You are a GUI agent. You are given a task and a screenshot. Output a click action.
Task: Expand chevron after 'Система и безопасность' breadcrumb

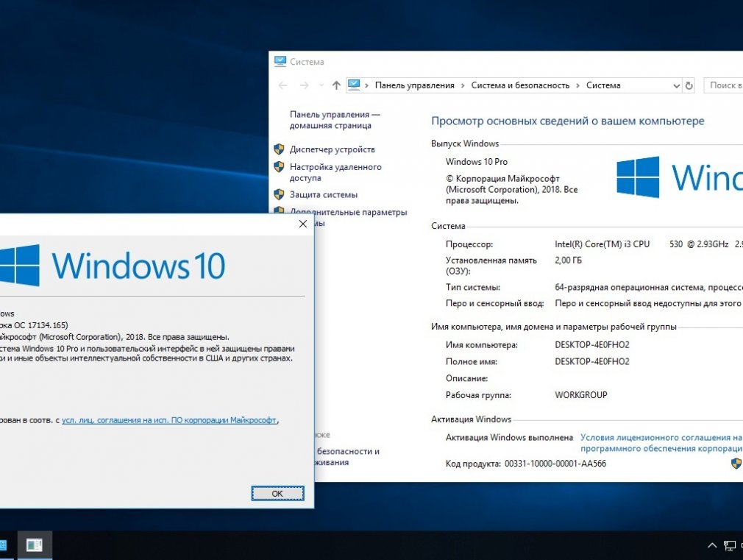click(x=577, y=86)
